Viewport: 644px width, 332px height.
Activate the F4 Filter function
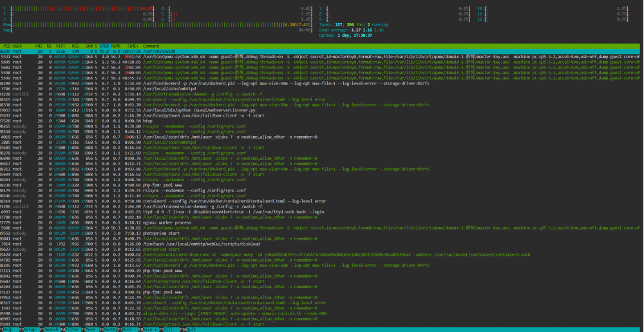pyautogui.click(x=70, y=329)
